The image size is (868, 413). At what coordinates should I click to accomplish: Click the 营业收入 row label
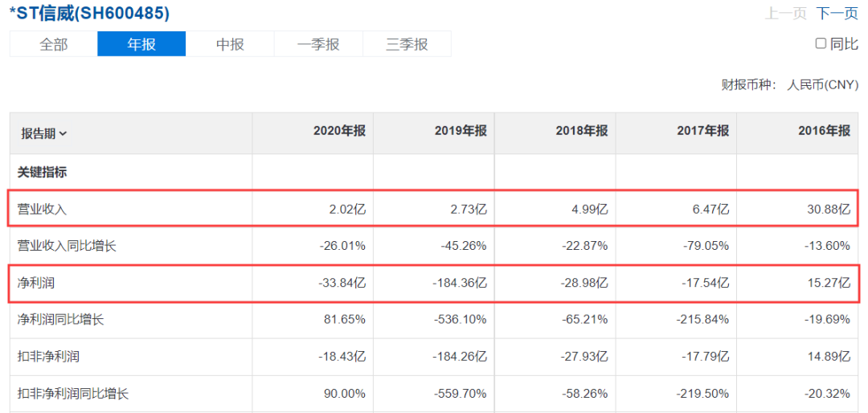pyautogui.click(x=43, y=209)
